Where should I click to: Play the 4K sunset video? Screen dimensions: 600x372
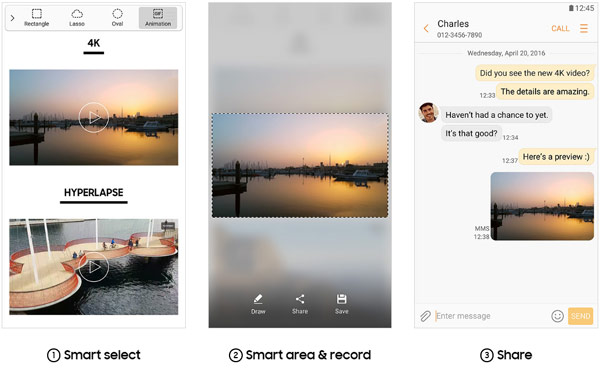(x=94, y=117)
